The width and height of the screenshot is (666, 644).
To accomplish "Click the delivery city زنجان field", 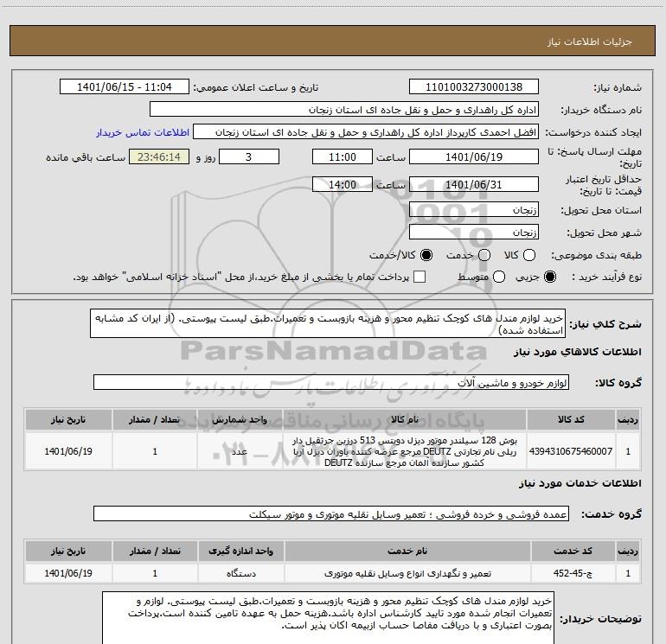I will pyautogui.click(x=474, y=232).
